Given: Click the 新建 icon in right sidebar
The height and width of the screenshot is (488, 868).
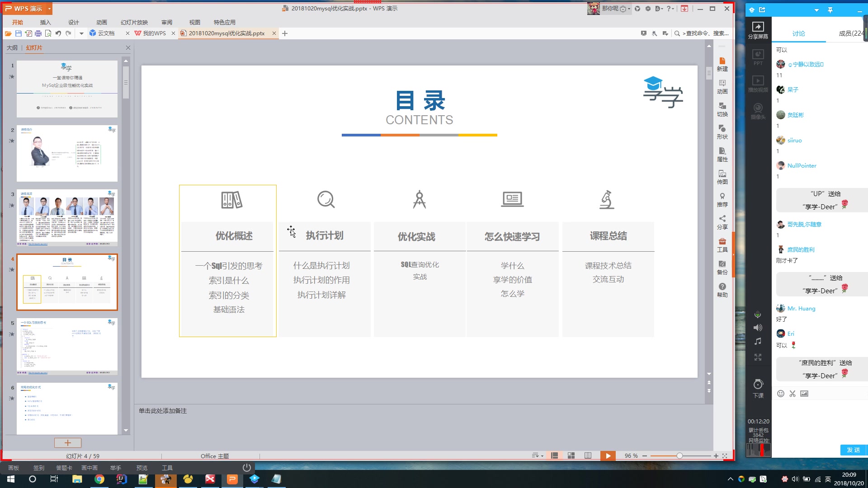Looking at the screenshot, I should [x=722, y=64].
